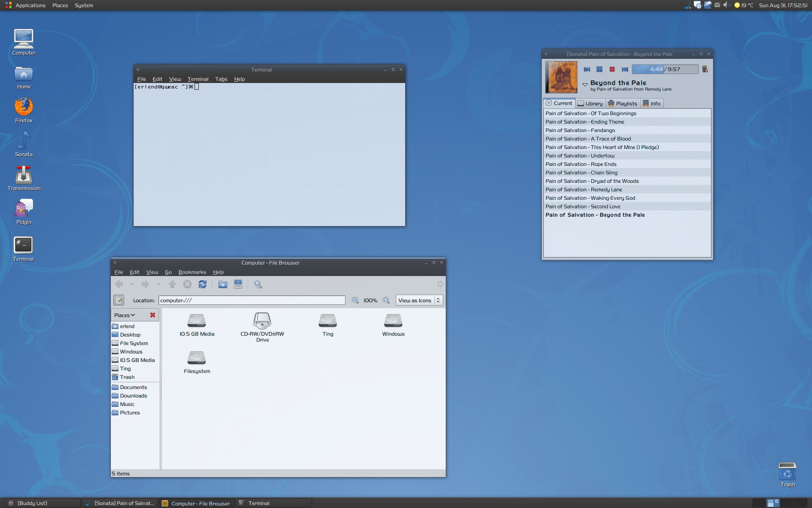The image size is (812, 508).
Task: Select track Undertow in playlist
Action: pos(627,155)
